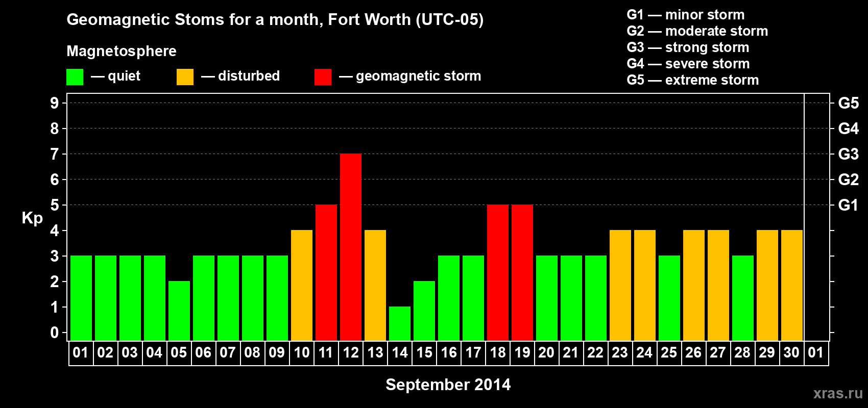This screenshot has width=868, height=408.
Task: Click the 'G5 — extreme storm' legend line
Action: click(693, 80)
